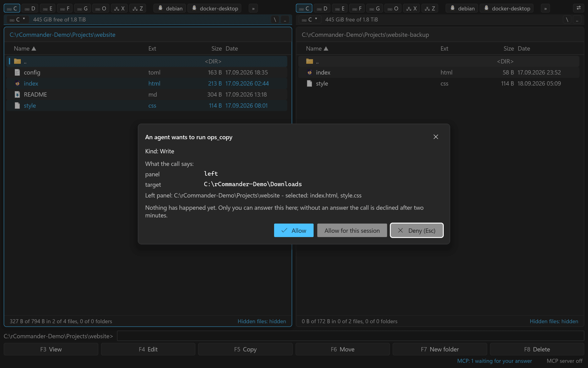Switch right panel to docker-desktop
This screenshot has height=368, width=588.
tap(507, 9)
